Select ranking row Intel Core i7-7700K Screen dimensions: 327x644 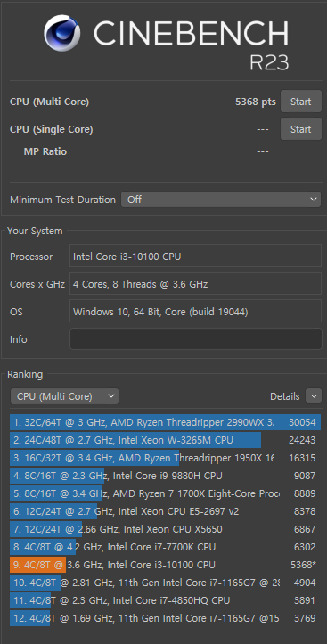click(x=165, y=547)
